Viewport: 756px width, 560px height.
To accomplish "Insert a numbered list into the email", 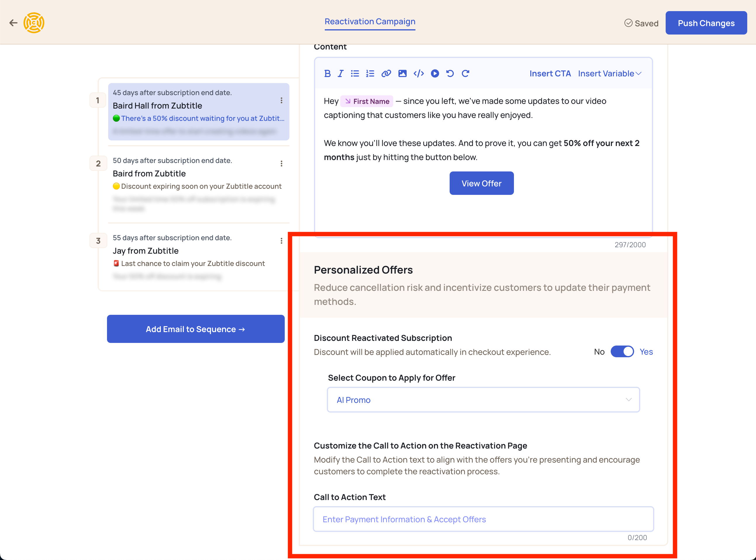I will (x=370, y=73).
